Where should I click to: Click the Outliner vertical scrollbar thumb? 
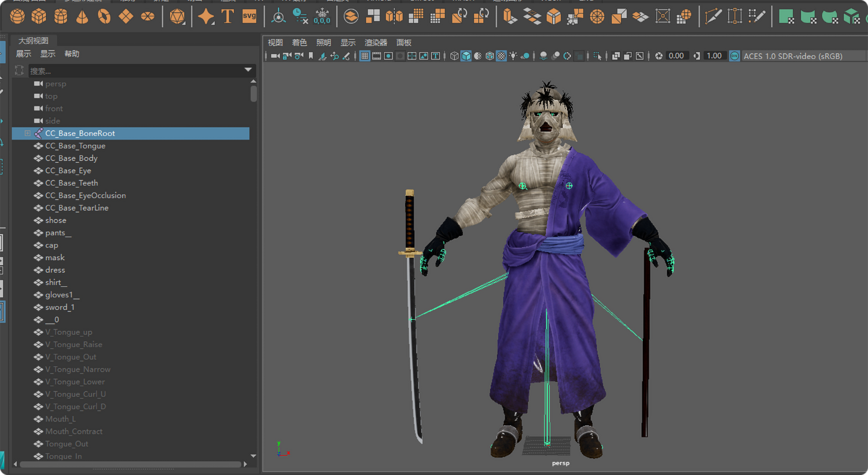point(253,93)
